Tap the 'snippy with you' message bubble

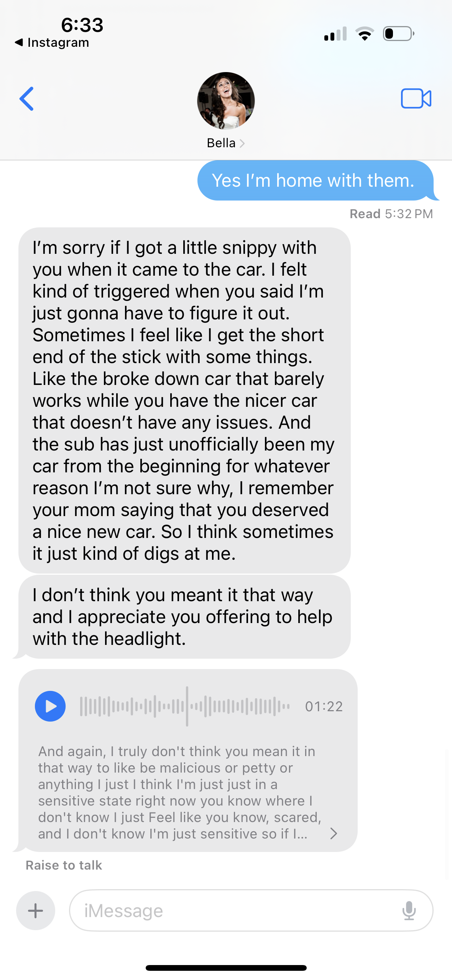184,401
